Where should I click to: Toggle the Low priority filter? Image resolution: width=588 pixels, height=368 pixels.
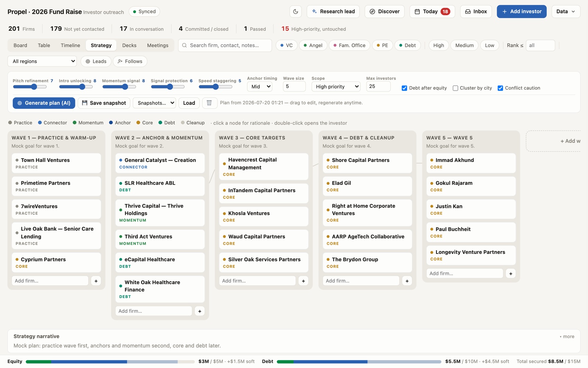coord(490,45)
